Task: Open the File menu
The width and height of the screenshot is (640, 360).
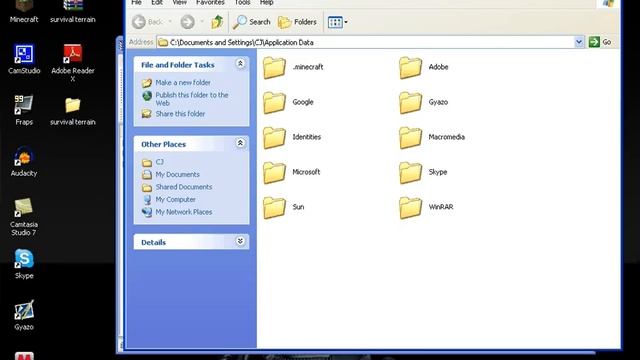Action: click(x=136, y=3)
